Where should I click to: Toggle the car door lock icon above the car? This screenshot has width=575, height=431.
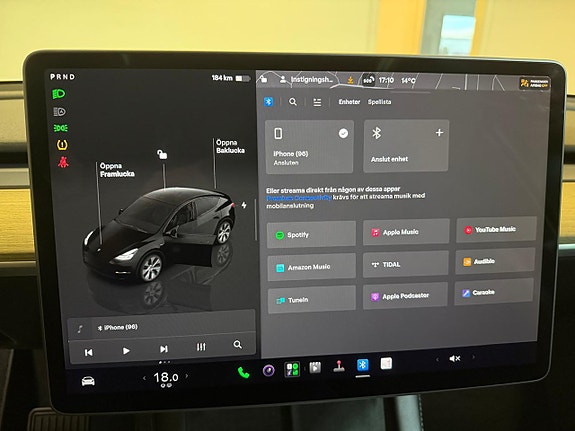[162, 154]
